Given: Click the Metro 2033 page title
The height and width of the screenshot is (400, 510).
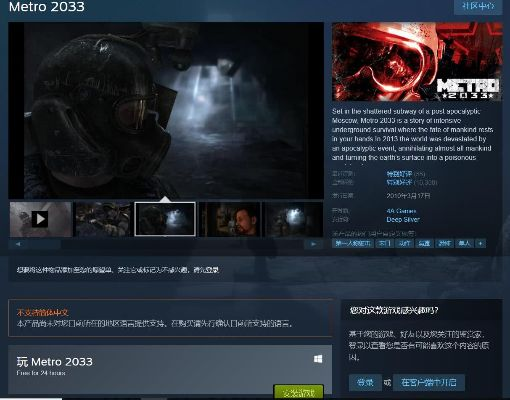Looking at the screenshot, I should point(47,6).
